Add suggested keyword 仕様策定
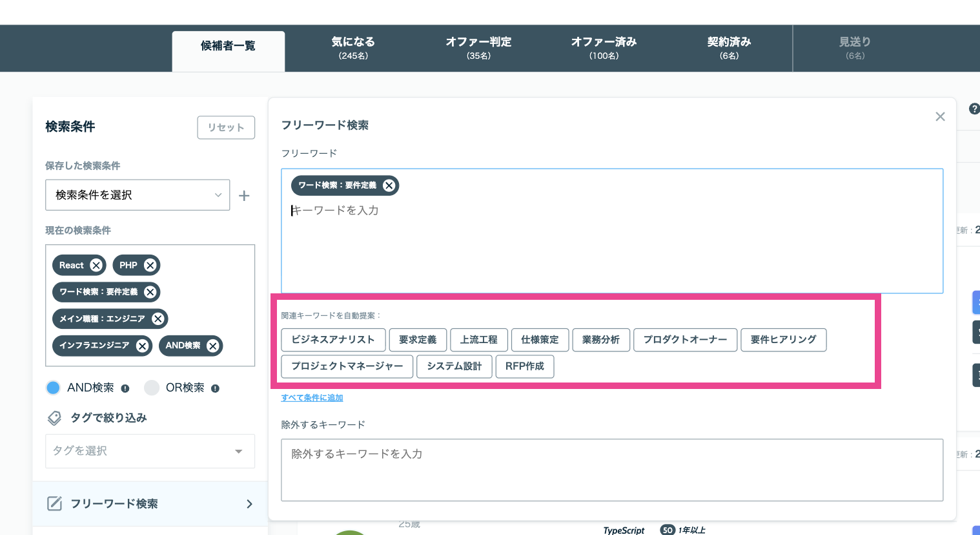980x535 pixels. 540,340
